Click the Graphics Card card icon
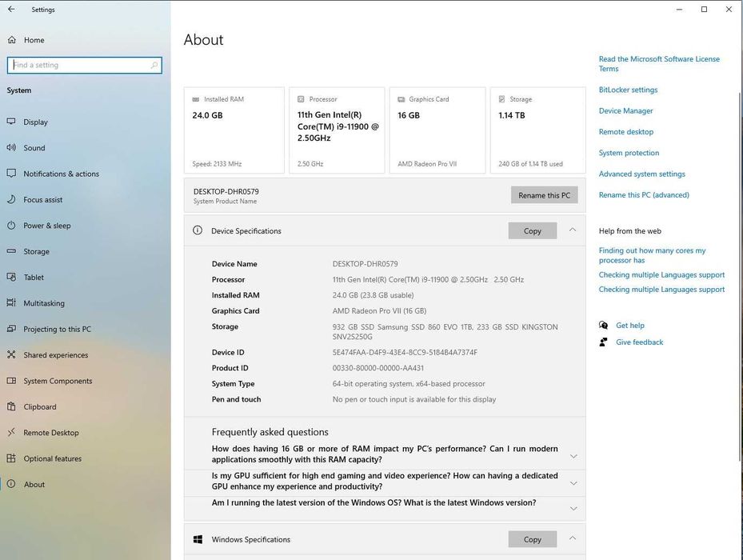Image resolution: width=743 pixels, height=560 pixels. pos(401,99)
